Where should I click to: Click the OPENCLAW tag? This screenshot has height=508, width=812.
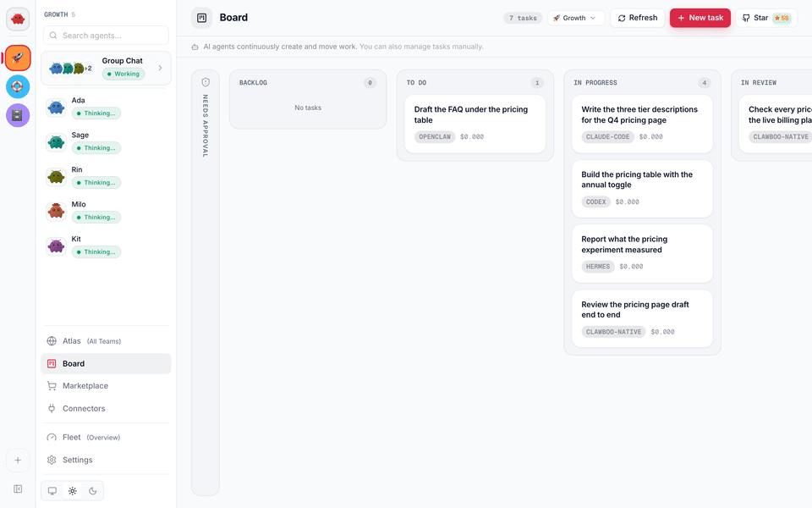click(435, 137)
